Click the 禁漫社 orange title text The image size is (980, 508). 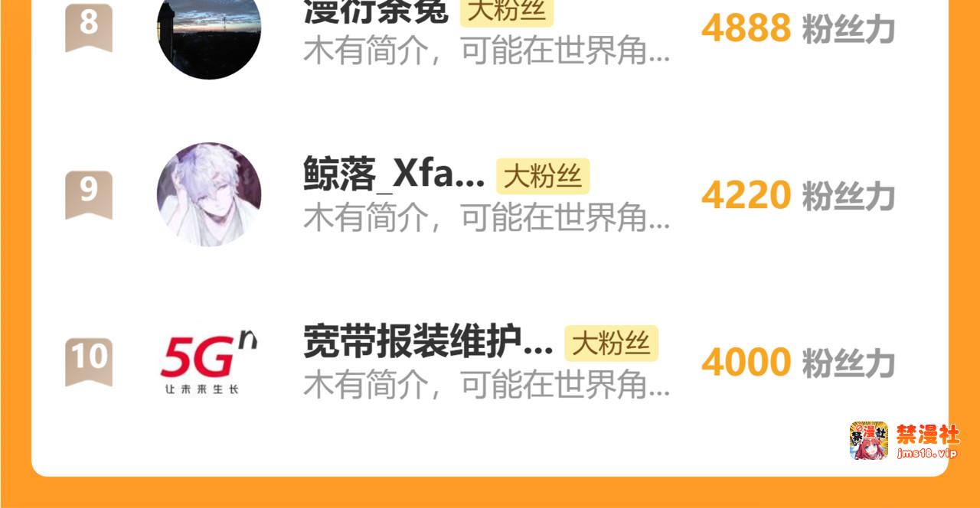pos(928,435)
